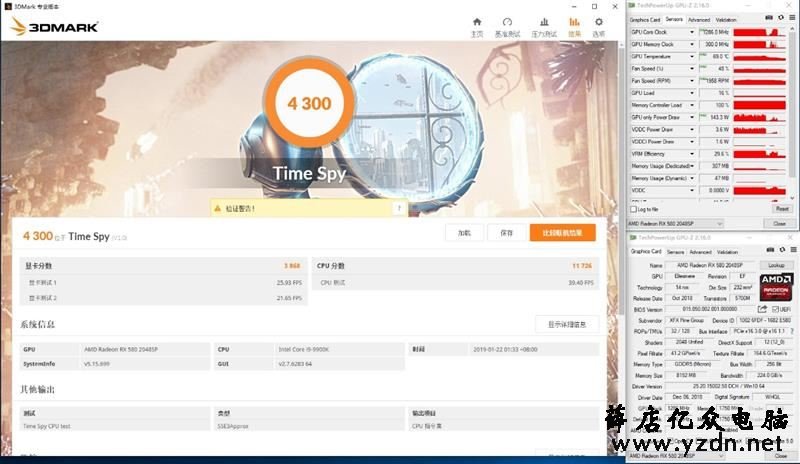Switch to Graphics Card tab in GPU-Z Sensors window
Image resolution: width=800 pixels, height=464 pixels.
pos(645,19)
